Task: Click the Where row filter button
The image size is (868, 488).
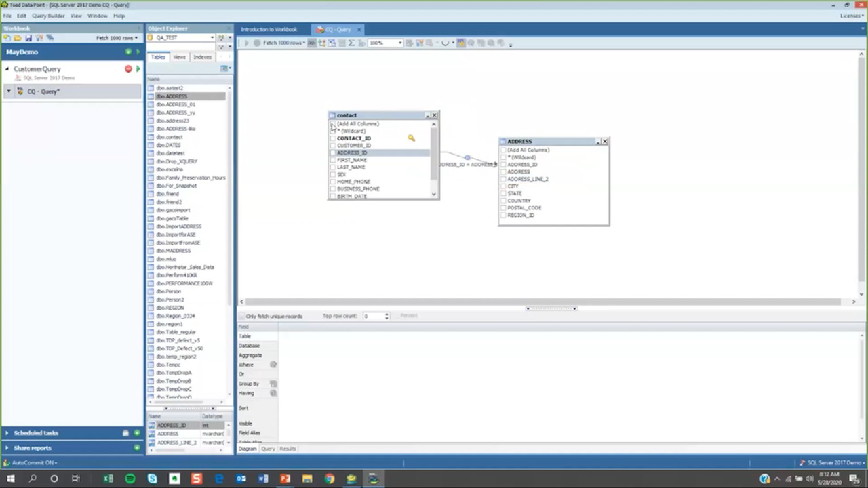Action: pos(273,365)
